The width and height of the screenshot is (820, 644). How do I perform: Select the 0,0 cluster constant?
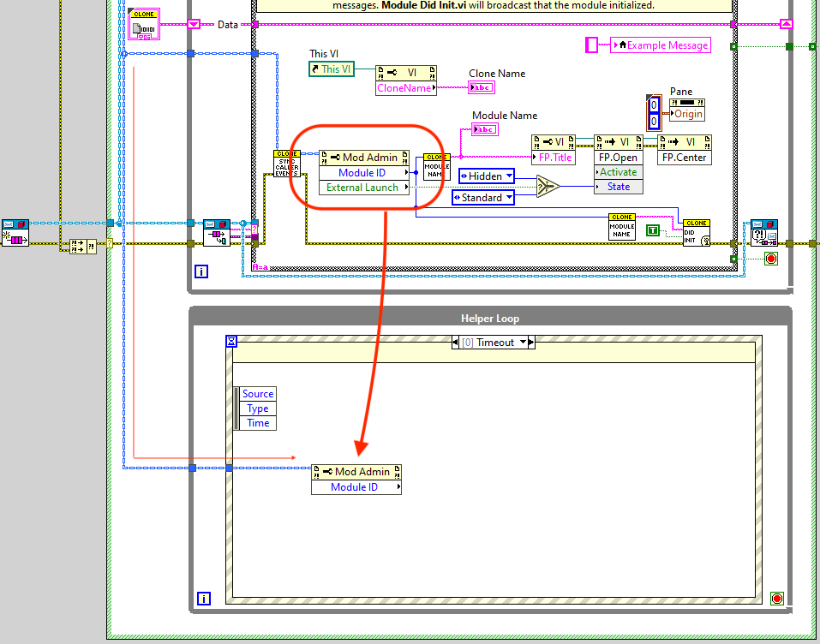pos(654,113)
